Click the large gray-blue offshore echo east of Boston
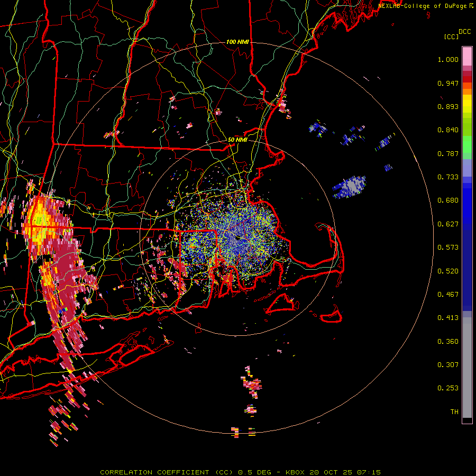 click(350, 186)
